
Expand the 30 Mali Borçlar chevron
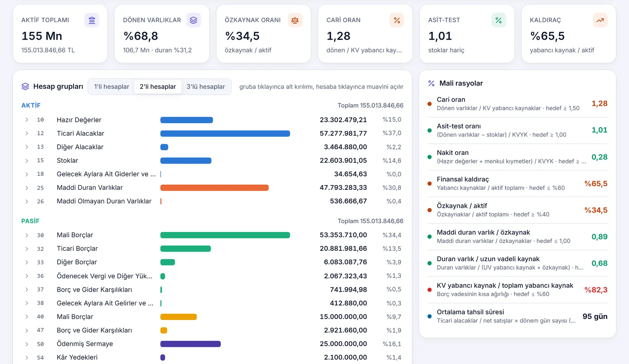pyautogui.click(x=27, y=235)
